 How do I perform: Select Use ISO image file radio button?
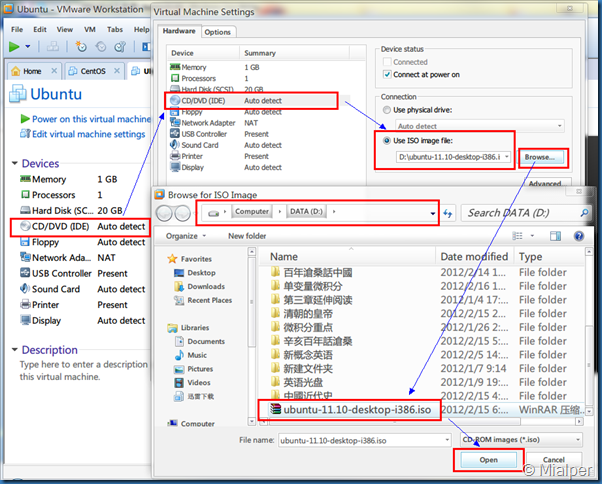coord(387,141)
